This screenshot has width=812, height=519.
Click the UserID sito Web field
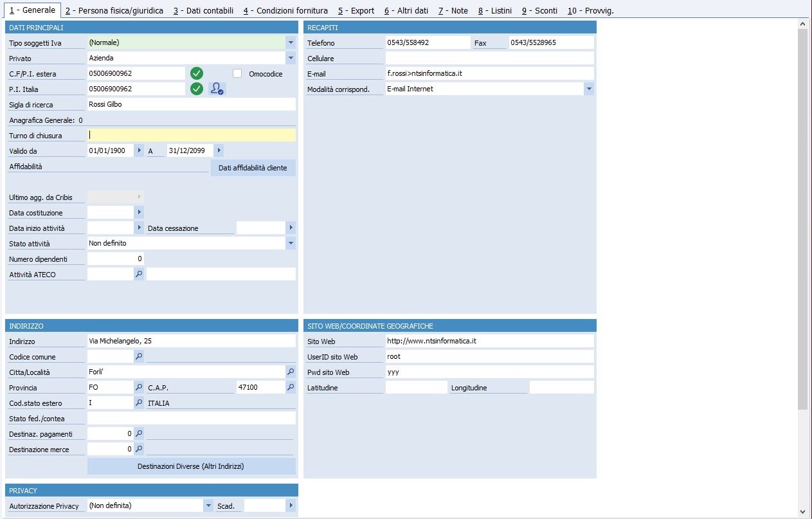(x=490, y=356)
